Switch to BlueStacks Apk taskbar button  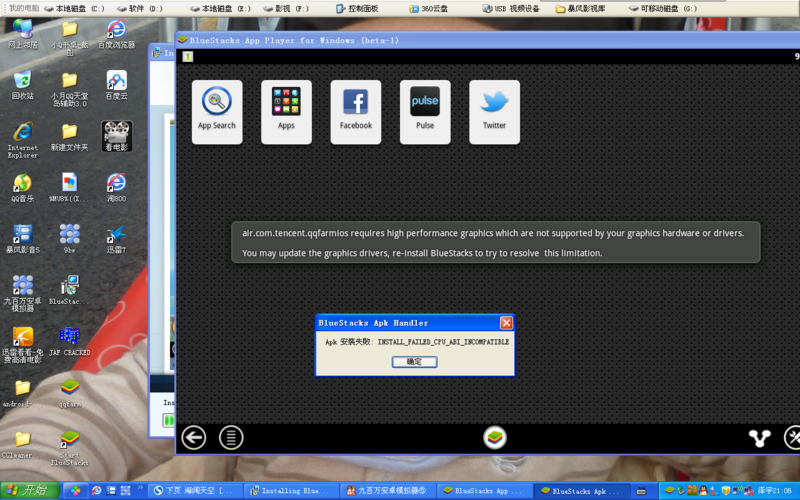[581, 490]
